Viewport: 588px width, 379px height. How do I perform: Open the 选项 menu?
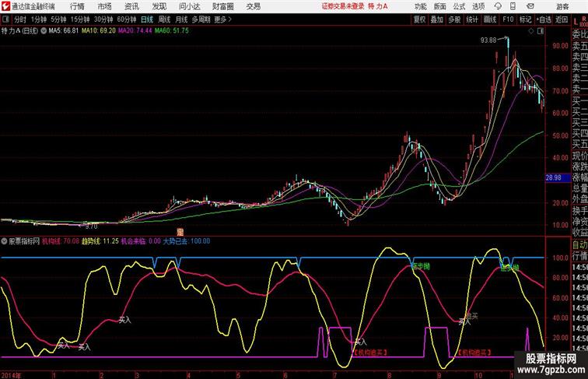coord(478,6)
